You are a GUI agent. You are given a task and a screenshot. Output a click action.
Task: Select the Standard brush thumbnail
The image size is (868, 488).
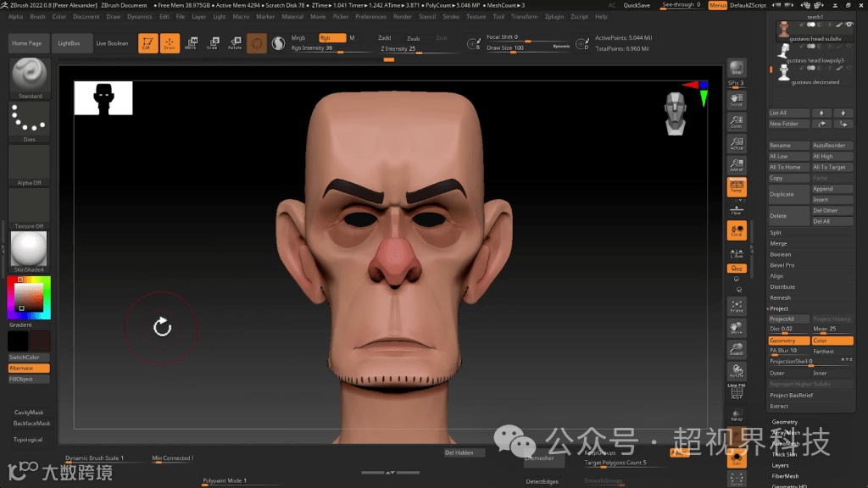click(x=30, y=77)
